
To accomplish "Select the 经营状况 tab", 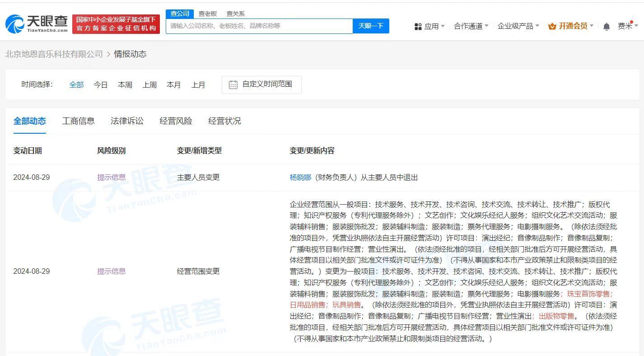I will tap(224, 121).
